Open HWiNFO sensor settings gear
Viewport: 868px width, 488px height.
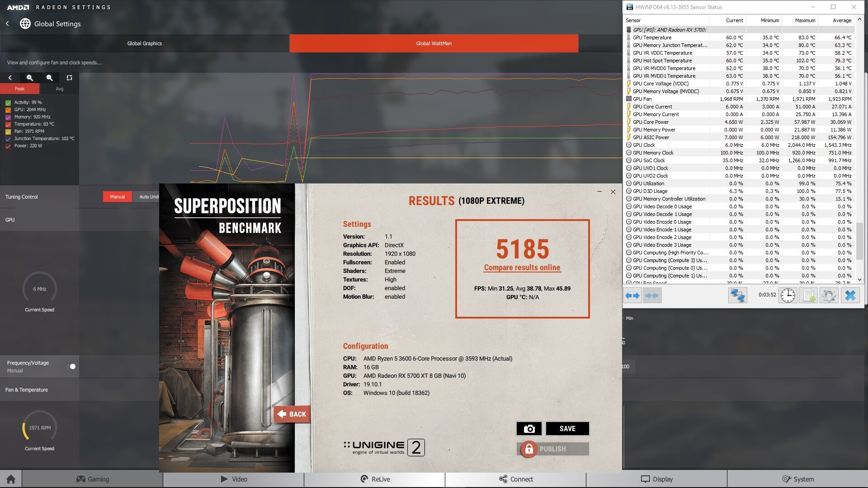pyautogui.click(x=829, y=296)
